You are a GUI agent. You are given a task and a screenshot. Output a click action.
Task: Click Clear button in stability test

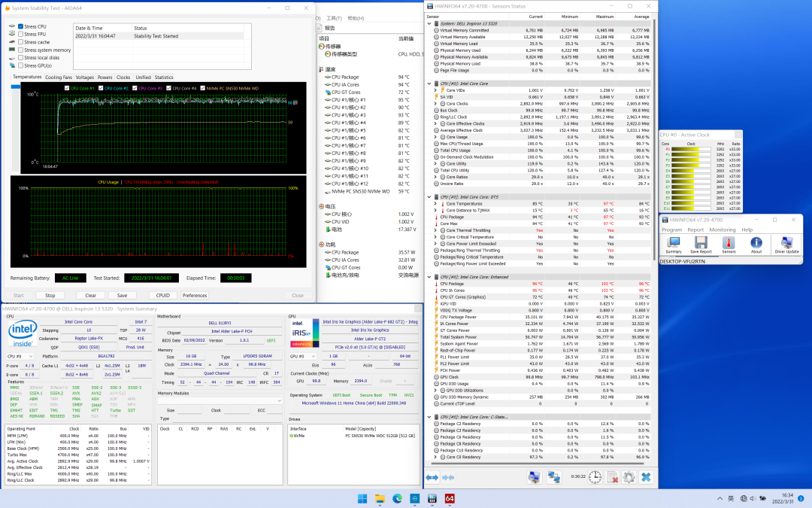[x=91, y=296]
